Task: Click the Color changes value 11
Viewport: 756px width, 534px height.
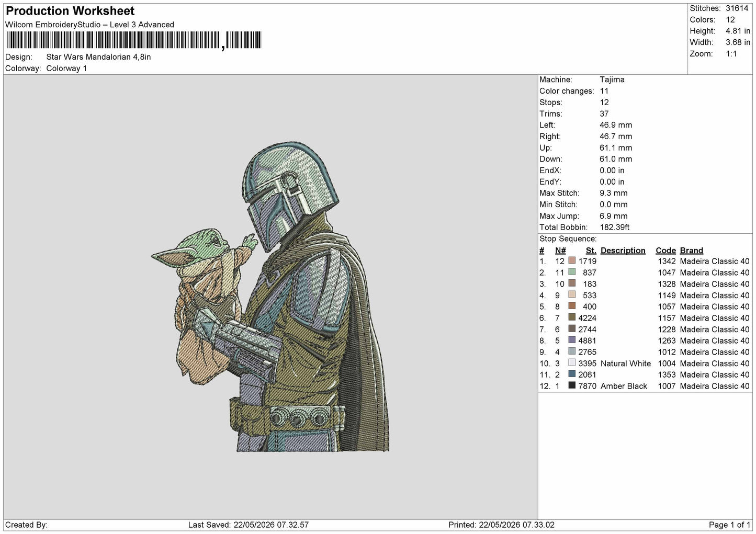Action: click(604, 91)
